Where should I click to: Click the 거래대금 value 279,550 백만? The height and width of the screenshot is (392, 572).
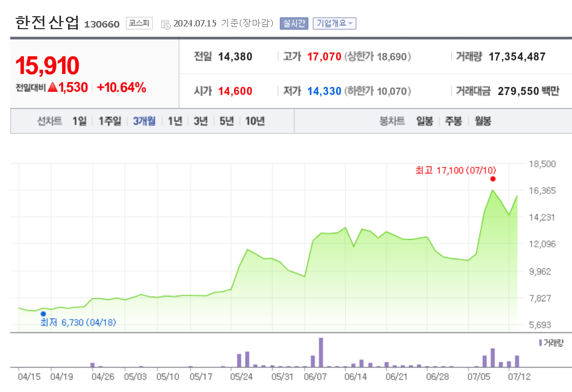[528, 91]
